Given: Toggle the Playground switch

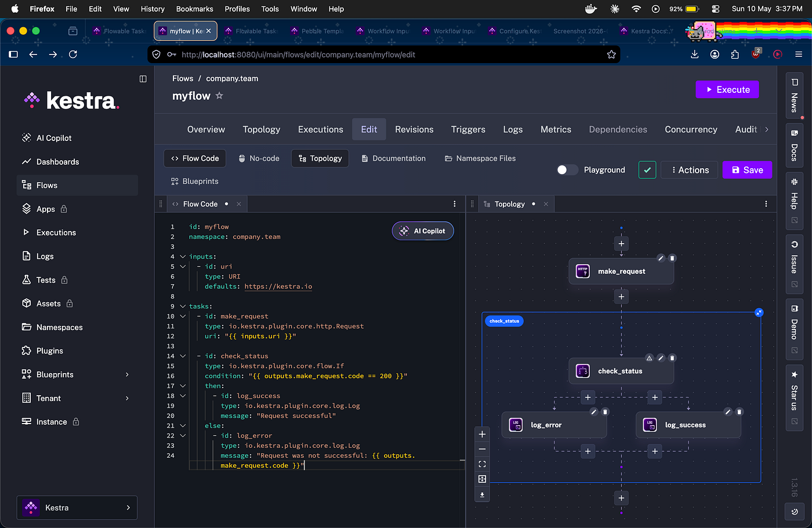Looking at the screenshot, I should point(567,170).
